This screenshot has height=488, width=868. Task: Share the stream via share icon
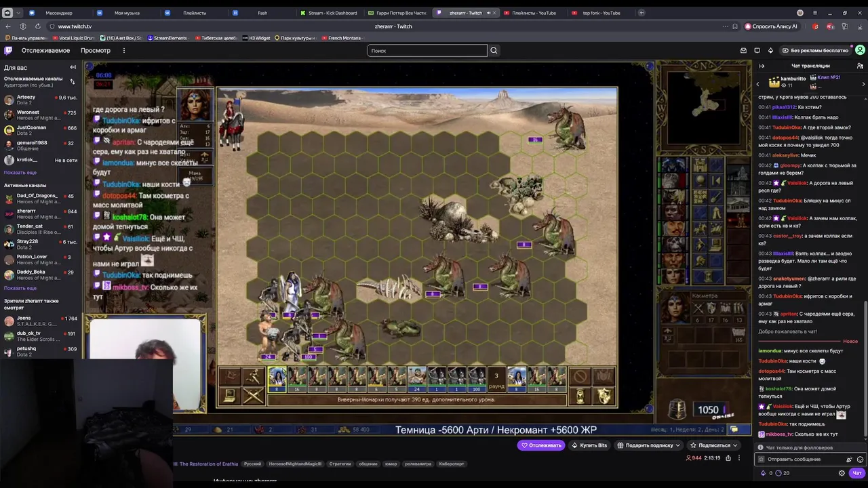coord(728,458)
